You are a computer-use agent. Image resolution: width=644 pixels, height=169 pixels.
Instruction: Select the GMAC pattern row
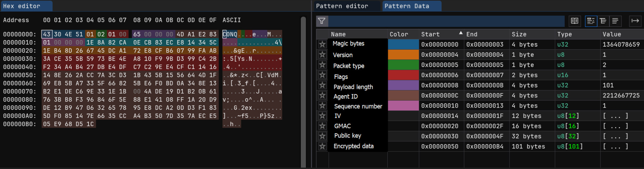480,126
